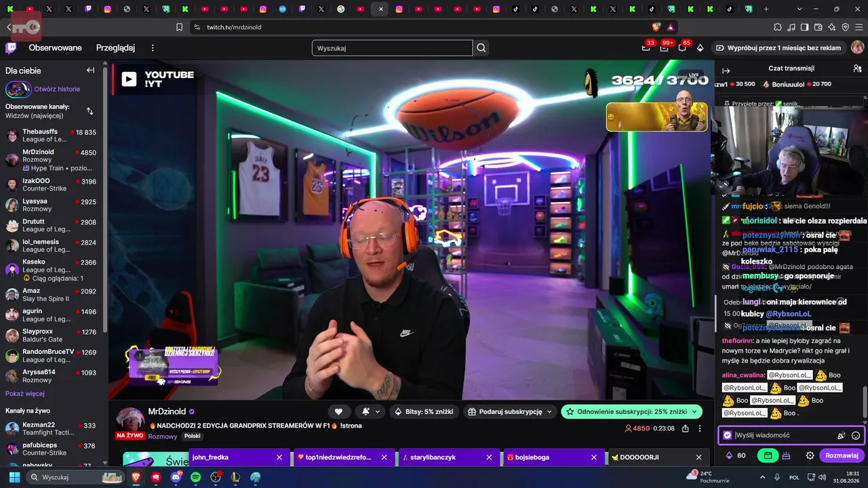Image resolution: width=868 pixels, height=488 pixels.
Task: Click Podaruj subskrypcję button
Action: [x=510, y=411]
